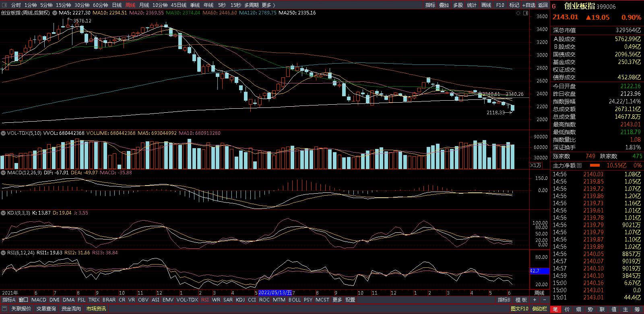Open the 指标 menu in the top toolbar
644x314 pixels.
point(430,5)
